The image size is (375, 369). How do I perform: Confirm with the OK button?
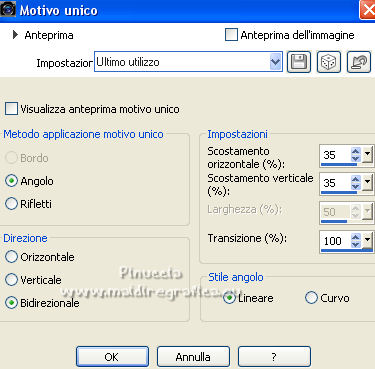click(112, 357)
